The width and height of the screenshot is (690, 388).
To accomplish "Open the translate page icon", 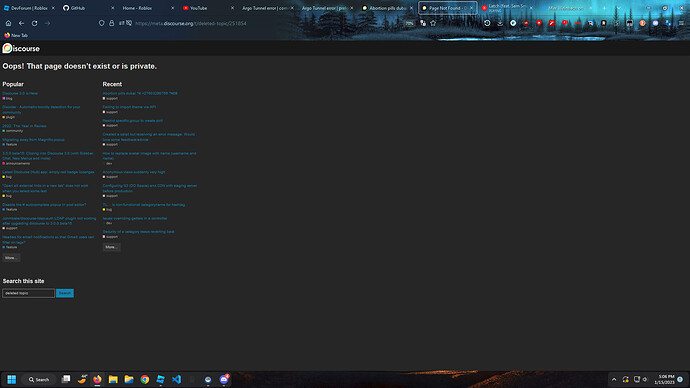I will coord(423,23).
